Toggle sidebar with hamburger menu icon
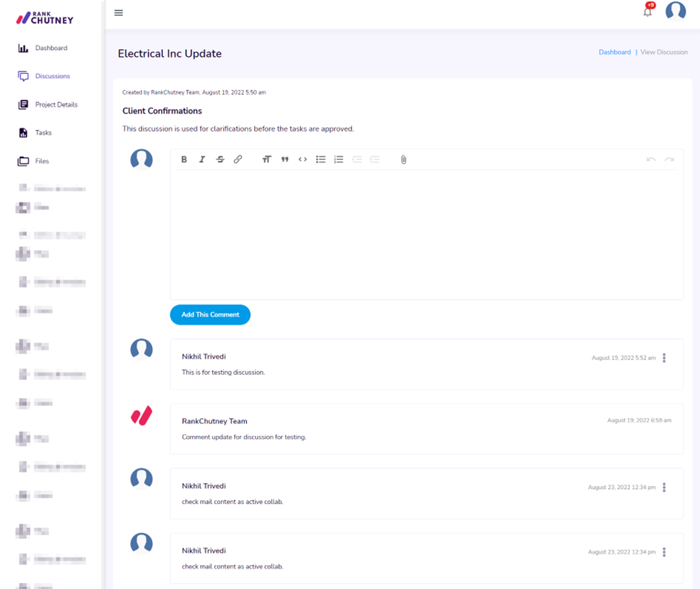The height and width of the screenshot is (589, 700). point(119,13)
